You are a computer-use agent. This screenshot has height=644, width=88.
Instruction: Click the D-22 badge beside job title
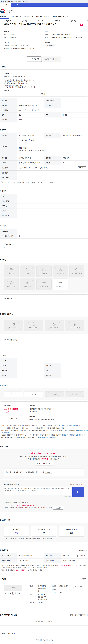pyautogui.click(x=81, y=24)
